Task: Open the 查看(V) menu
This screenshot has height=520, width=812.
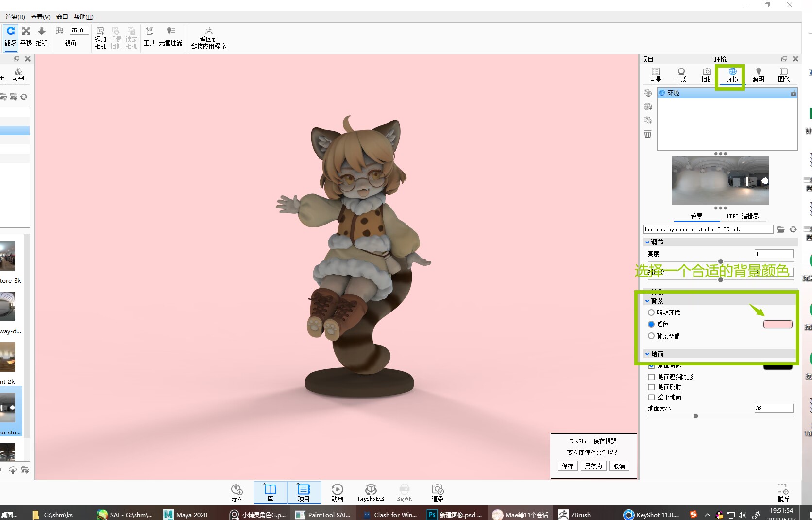Action: [41, 17]
